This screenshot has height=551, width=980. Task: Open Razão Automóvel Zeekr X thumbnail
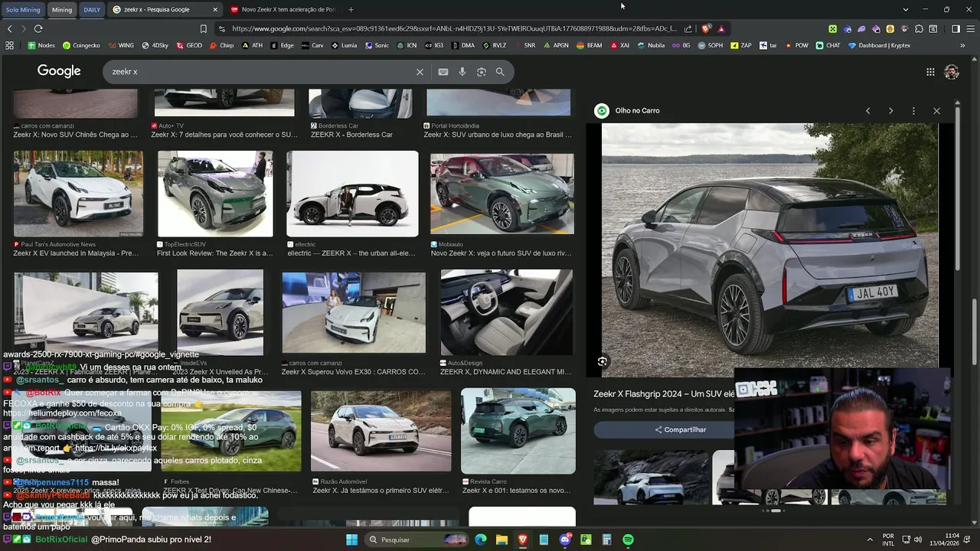coord(381,431)
